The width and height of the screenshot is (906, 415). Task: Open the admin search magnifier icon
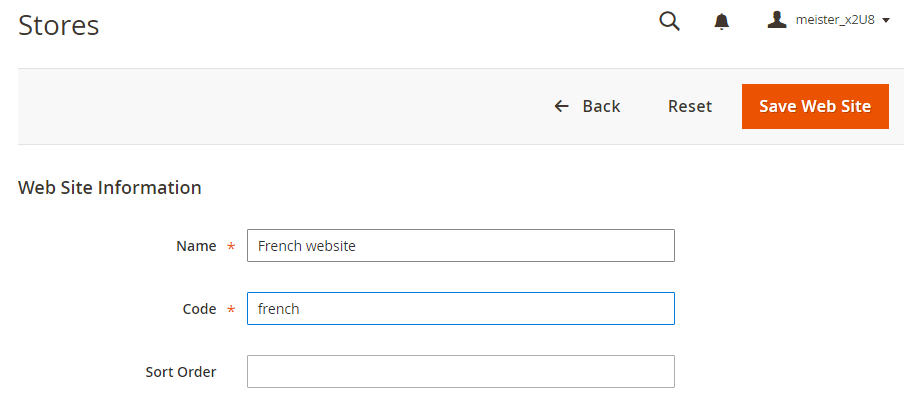pos(670,21)
